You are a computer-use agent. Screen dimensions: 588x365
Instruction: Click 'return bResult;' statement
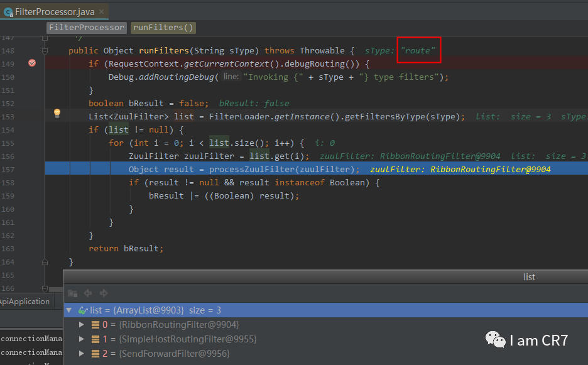(x=126, y=248)
